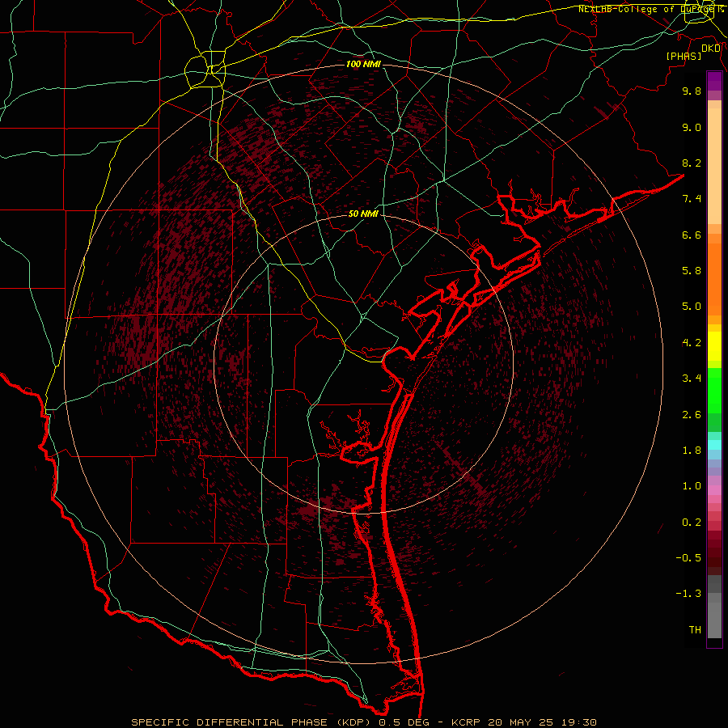This screenshot has width=728, height=728.
Task: Pick the orange color band in legend
Action: pos(714,280)
